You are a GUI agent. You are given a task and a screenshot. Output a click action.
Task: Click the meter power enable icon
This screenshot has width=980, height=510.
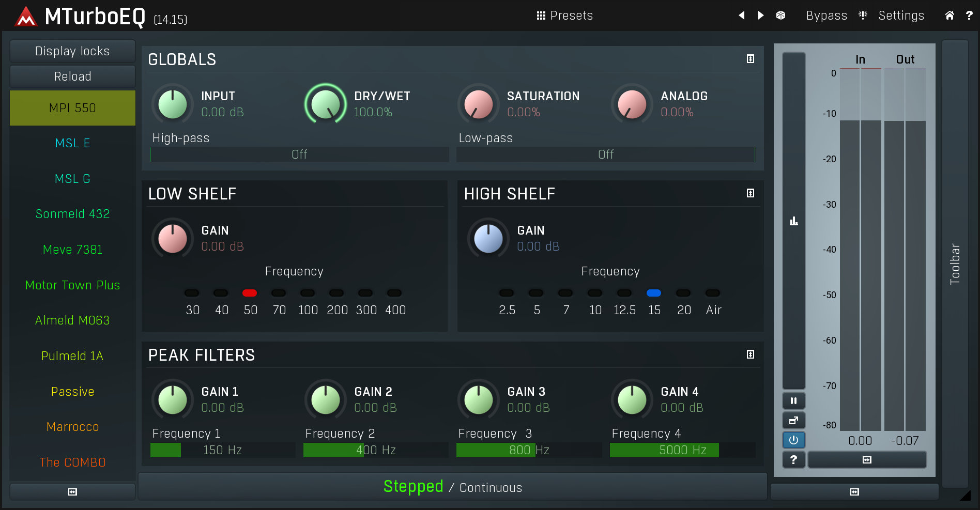[x=793, y=440]
